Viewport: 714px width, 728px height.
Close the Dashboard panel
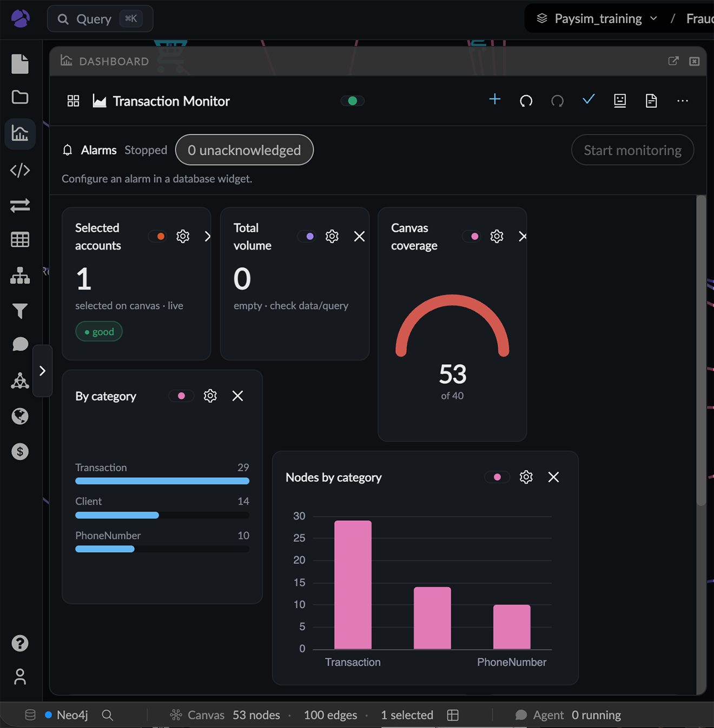[x=695, y=61]
